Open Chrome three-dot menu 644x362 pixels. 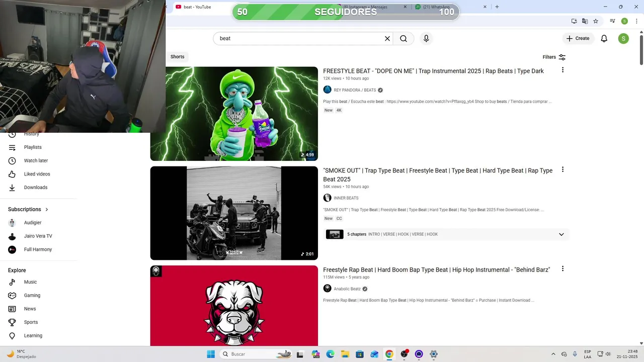point(636,21)
